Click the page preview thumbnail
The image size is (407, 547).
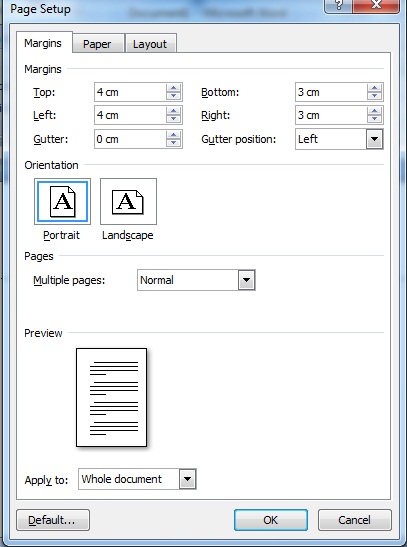pos(111,397)
